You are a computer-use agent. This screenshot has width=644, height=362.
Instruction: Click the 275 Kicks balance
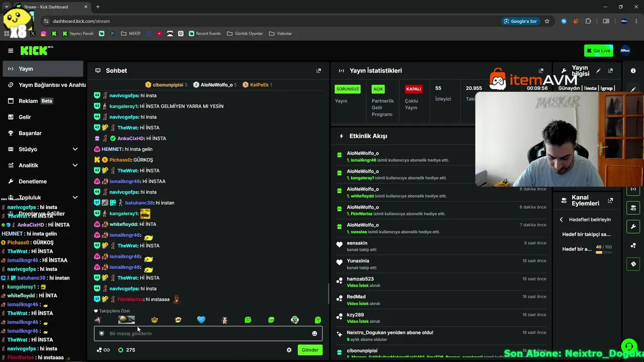point(126,350)
